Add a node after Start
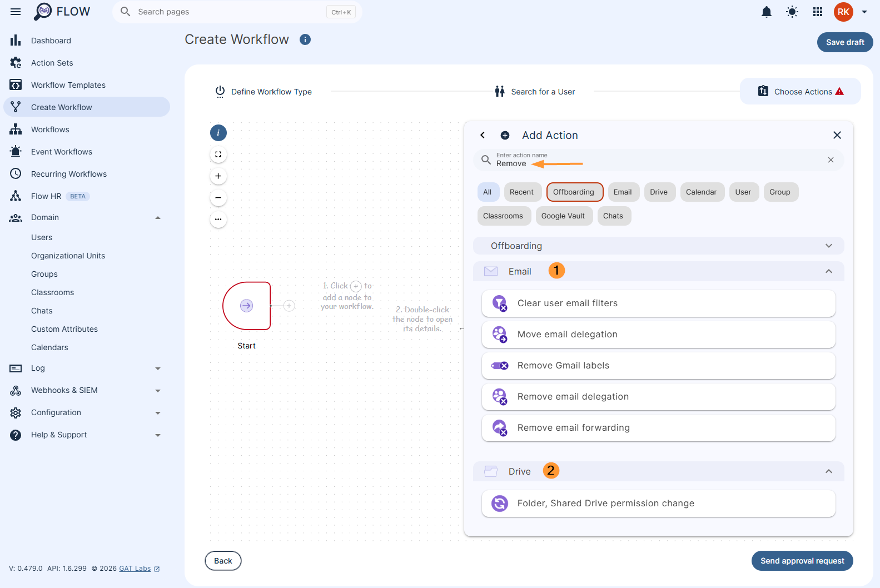 click(289, 306)
